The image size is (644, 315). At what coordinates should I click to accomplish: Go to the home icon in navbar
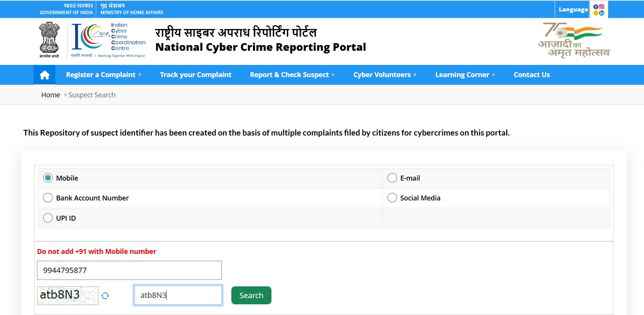[x=45, y=75]
